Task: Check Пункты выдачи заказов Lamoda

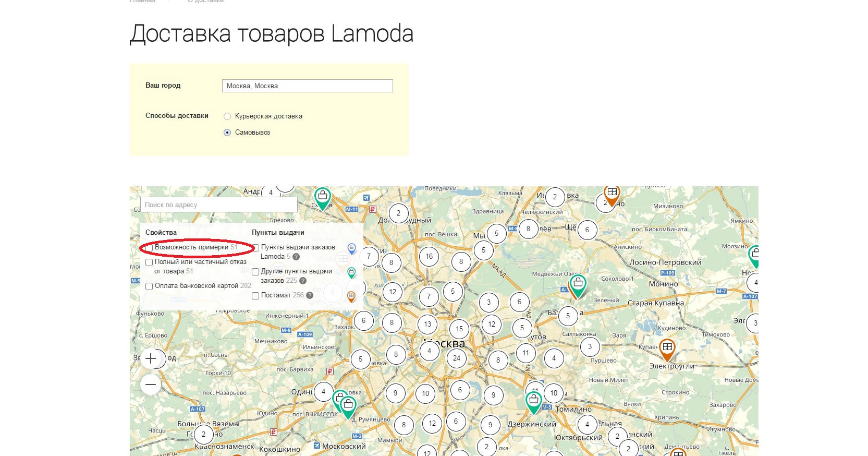Action: [x=255, y=248]
